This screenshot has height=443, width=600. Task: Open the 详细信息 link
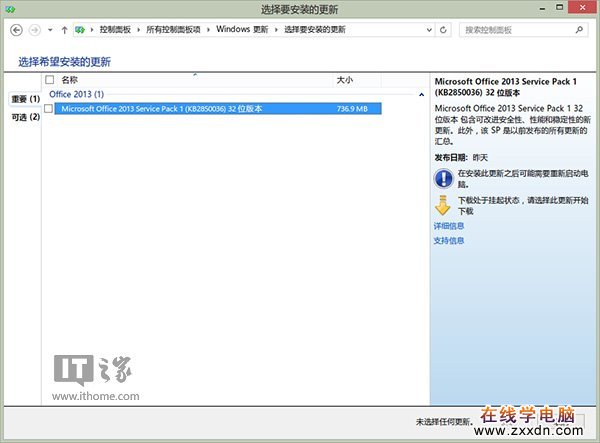448,226
